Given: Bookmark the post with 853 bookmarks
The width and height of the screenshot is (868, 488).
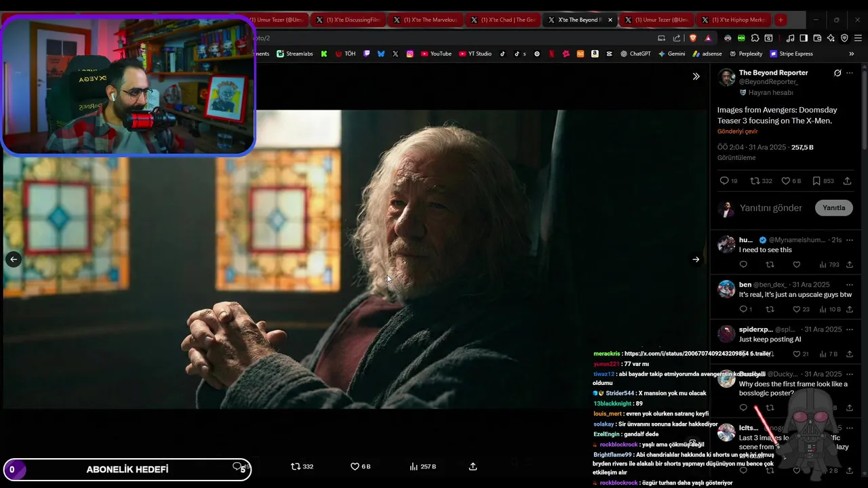Looking at the screenshot, I should tap(823, 181).
